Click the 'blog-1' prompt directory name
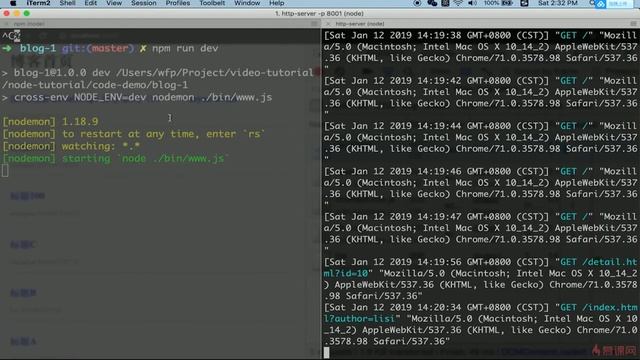The width and height of the screenshot is (640, 360). (38, 48)
